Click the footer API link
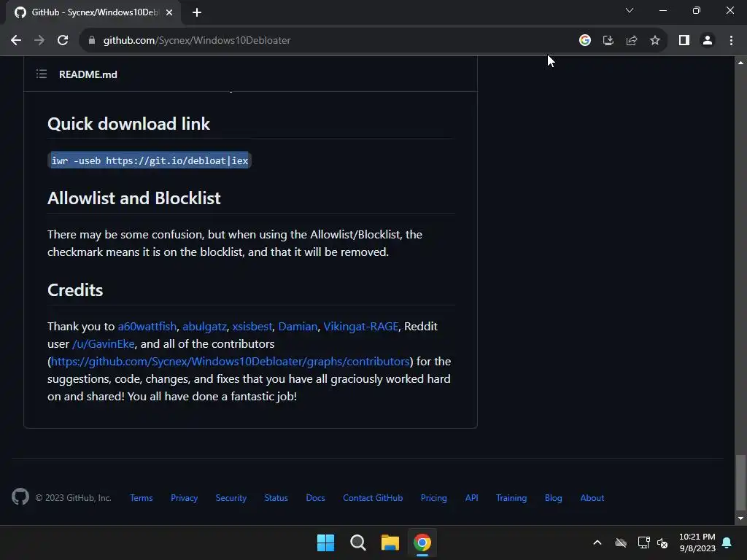747x560 pixels. [x=472, y=497]
